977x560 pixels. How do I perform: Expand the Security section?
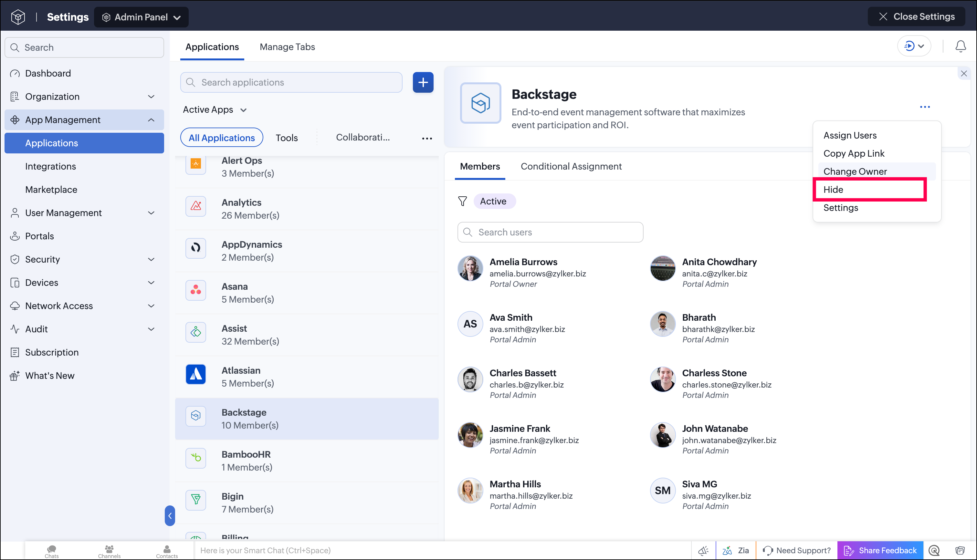click(151, 259)
